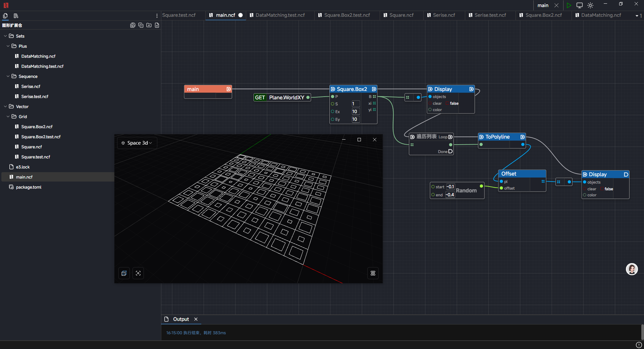
Task: Run the graph with the green play button
Action: pyautogui.click(x=569, y=5)
